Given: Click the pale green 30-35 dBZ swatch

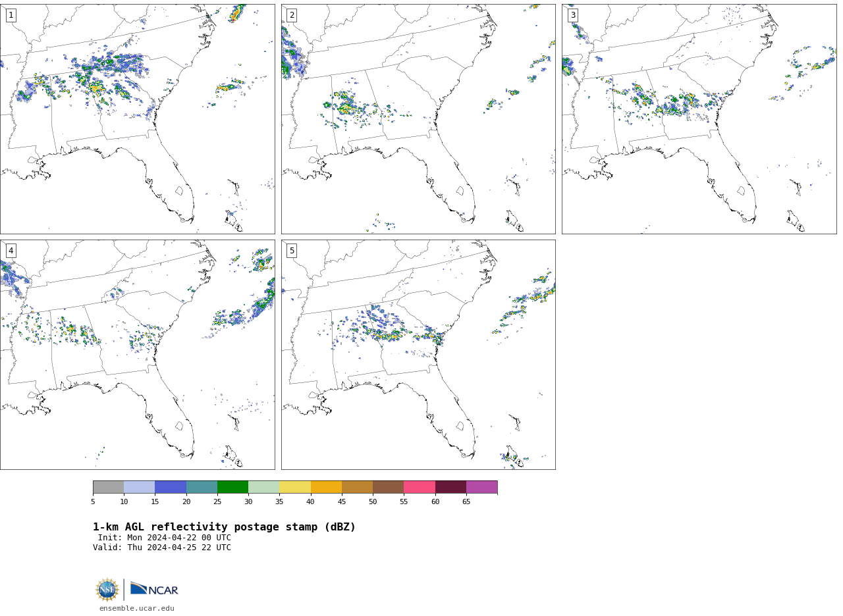Looking at the screenshot, I should click(x=263, y=487).
